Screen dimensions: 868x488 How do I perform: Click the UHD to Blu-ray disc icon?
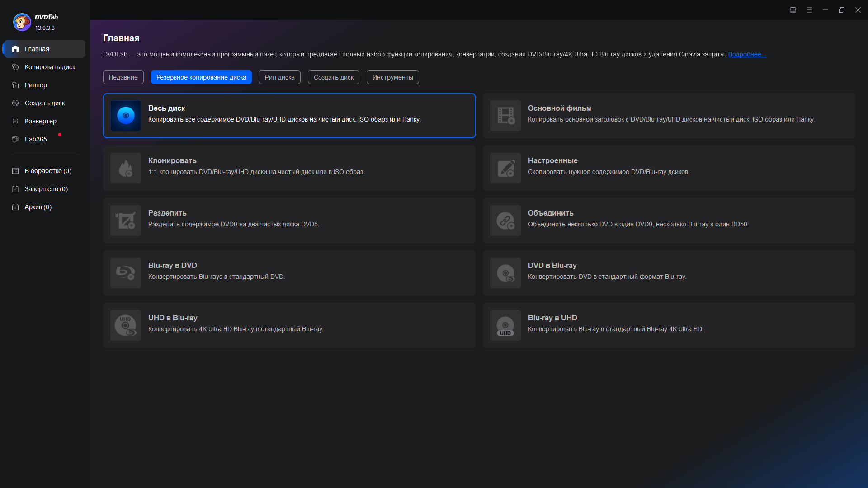[x=126, y=325]
